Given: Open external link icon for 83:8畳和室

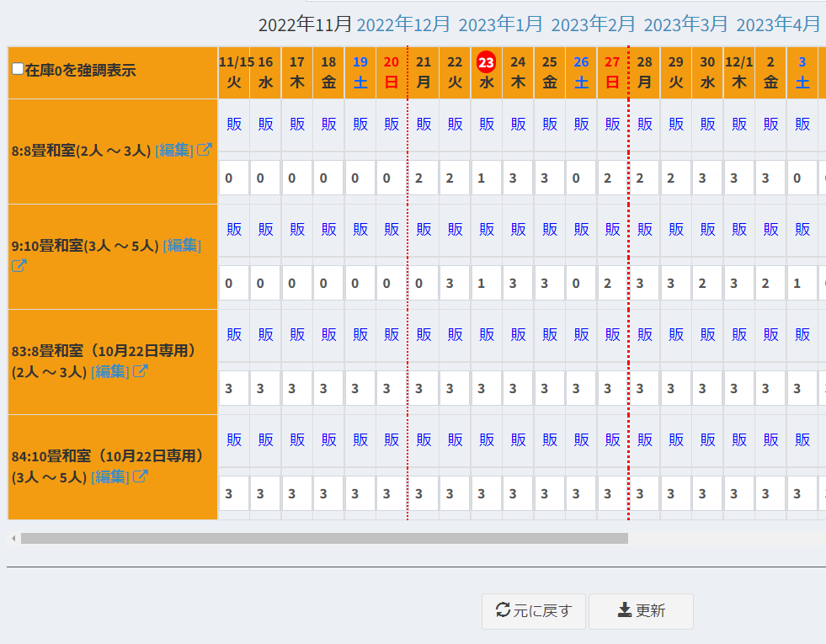Looking at the screenshot, I should (x=140, y=371).
